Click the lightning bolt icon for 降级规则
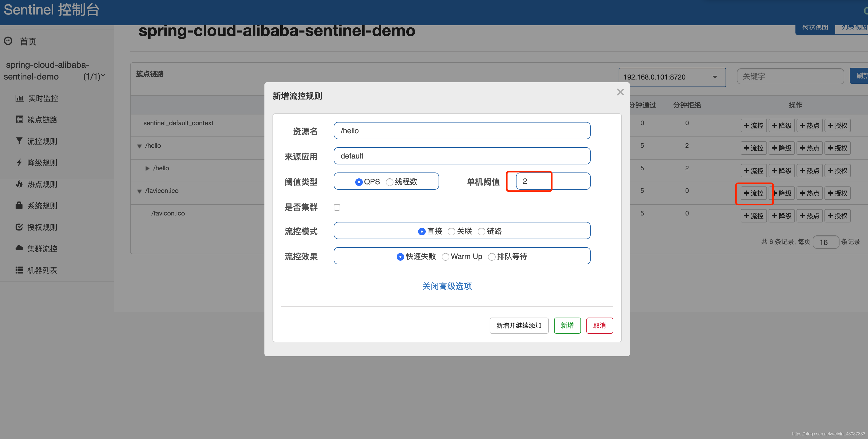868x439 pixels. pos(20,162)
